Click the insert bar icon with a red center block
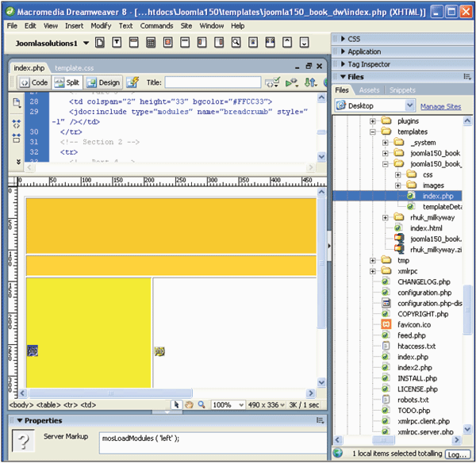 pyautogui.click(x=168, y=43)
